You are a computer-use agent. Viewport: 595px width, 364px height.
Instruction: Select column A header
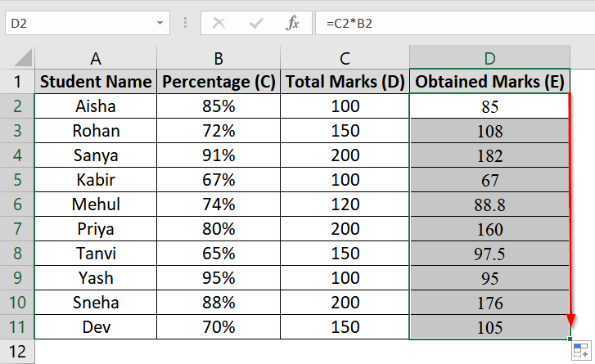click(x=96, y=58)
